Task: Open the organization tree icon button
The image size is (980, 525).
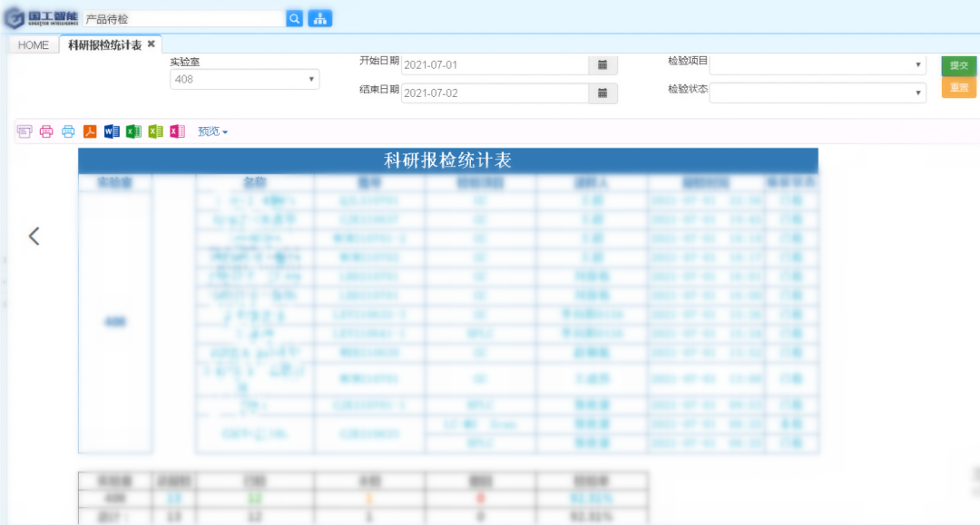Action: (x=319, y=18)
